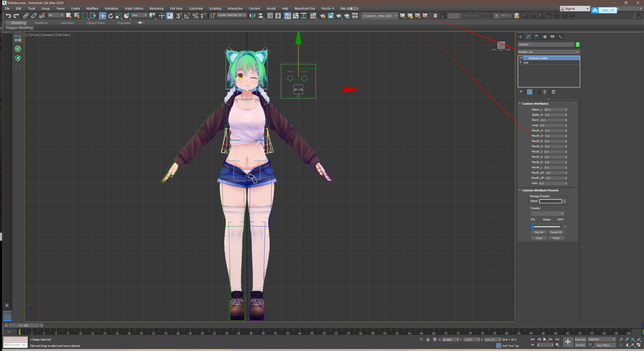The height and width of the screenshot is (351, 644).
Task: Open the Display command panel tab
Action: click(552, 37)
